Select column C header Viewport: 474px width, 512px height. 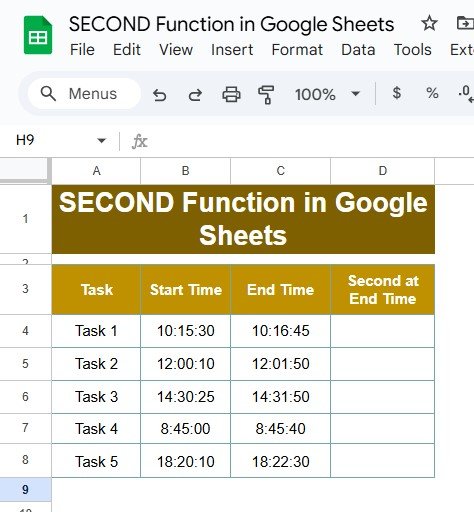pos(280,171)
